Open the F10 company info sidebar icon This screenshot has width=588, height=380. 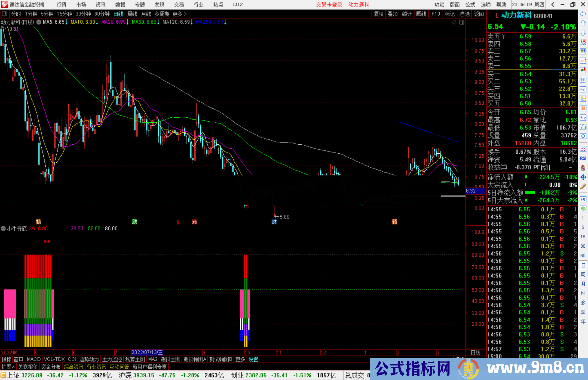pyautogui.click(x=583, y=89)
